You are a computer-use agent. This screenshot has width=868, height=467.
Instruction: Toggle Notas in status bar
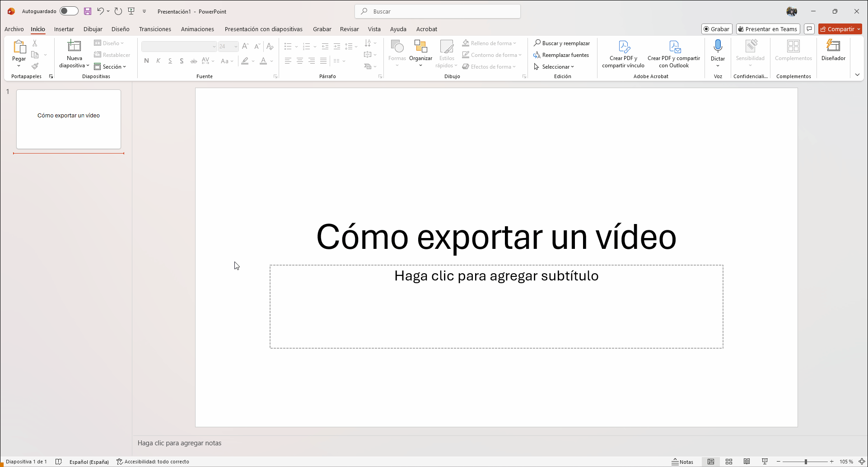(682, 462)
